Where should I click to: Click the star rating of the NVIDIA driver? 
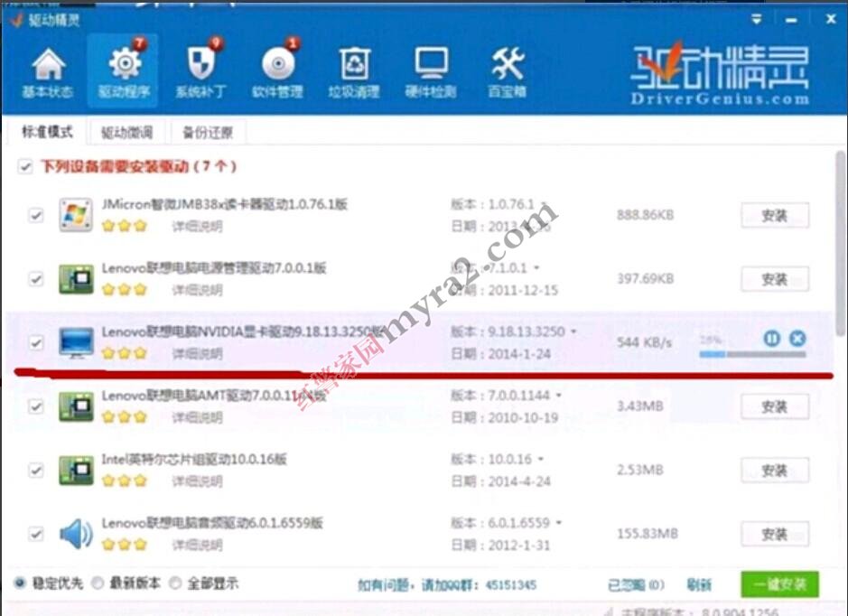click(125, 353)
